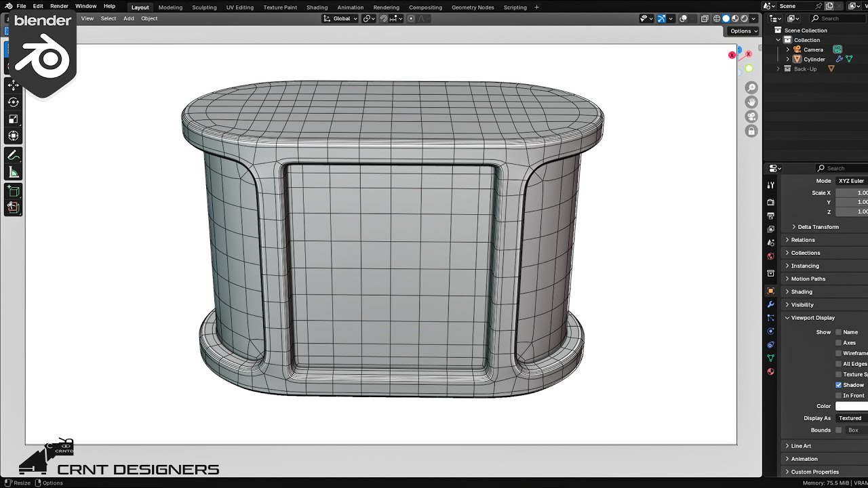Click the pan hand viewport icon
The image size is (868, 488).
point(751,102)
